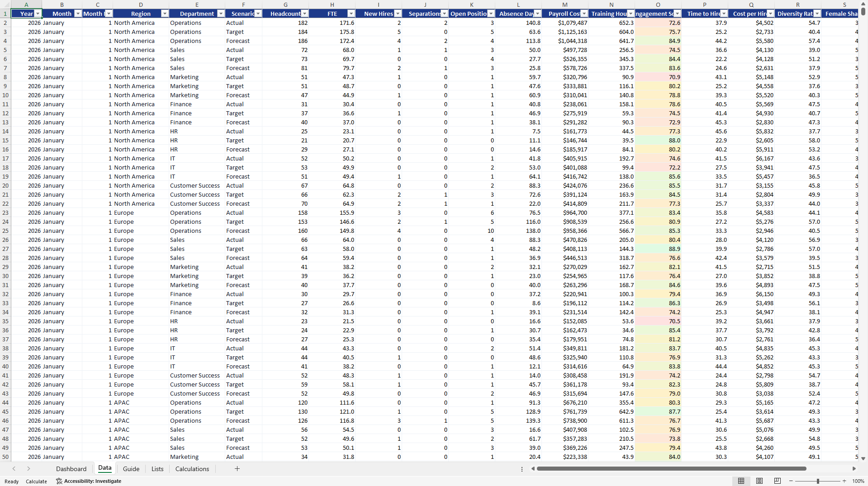868x486 pixels.
Task: Select row 23 header
Action: [5, 212]
